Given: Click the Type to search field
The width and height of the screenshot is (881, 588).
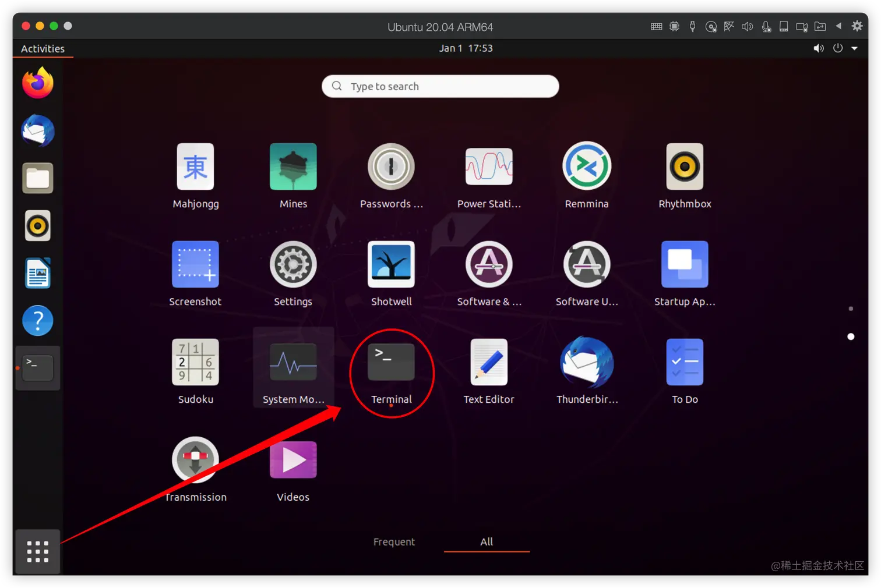Looking at the screenshot, I should coord(440,86).
